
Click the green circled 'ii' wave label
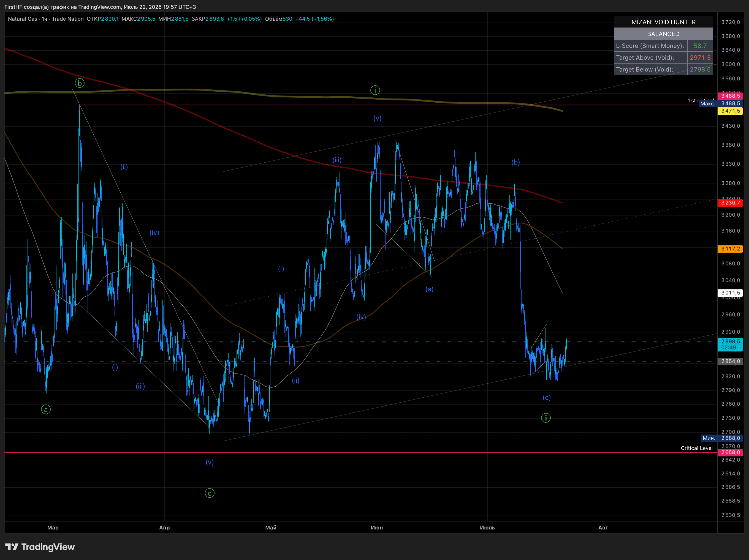tap(546, 418)
